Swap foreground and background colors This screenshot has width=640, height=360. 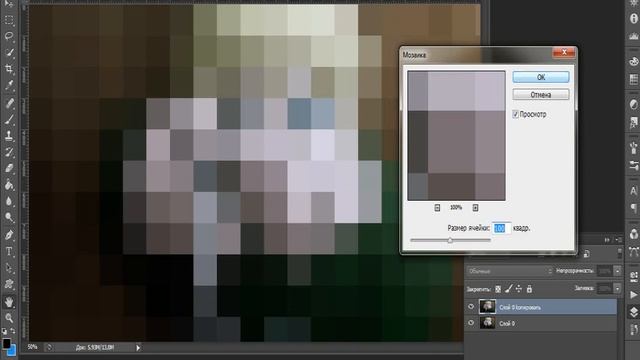13,331
